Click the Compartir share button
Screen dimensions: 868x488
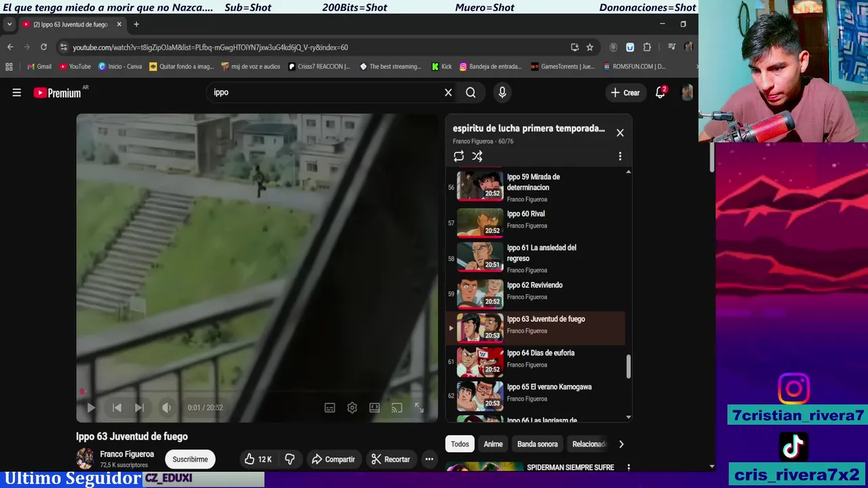(333, 459)
